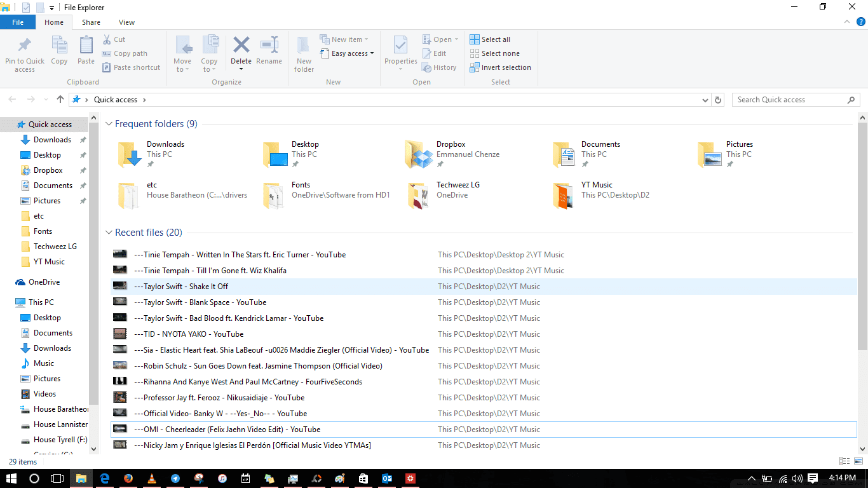Screen dimensions: 868x488
Task: Refresh the address bar location
Action: pos(718,100)
